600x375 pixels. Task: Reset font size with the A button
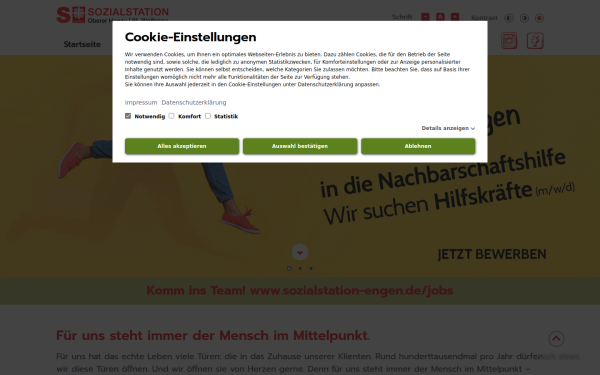point(440,17)
